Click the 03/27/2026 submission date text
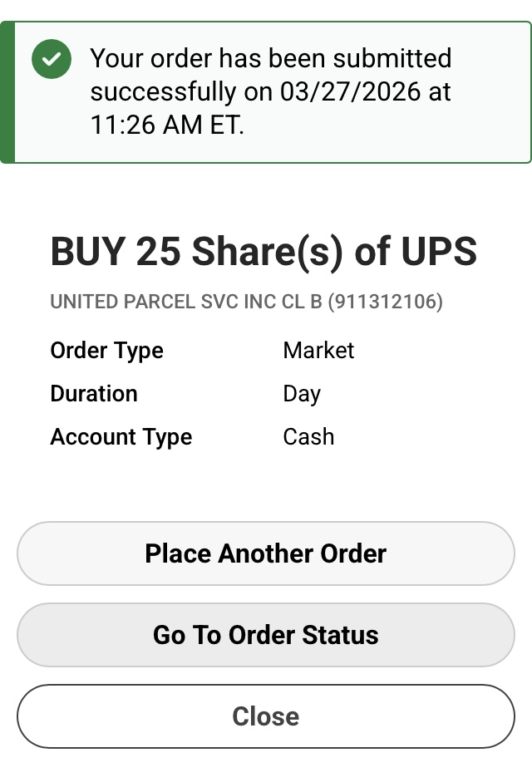This screenshot has width=532, height=782. tap(351, 91)
